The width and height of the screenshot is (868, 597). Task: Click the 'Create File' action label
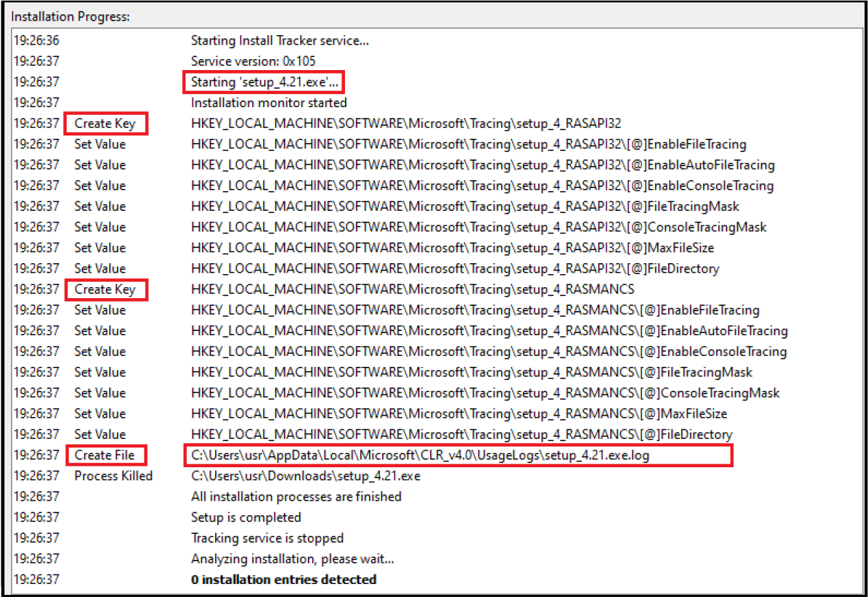(x=104, y=455)
